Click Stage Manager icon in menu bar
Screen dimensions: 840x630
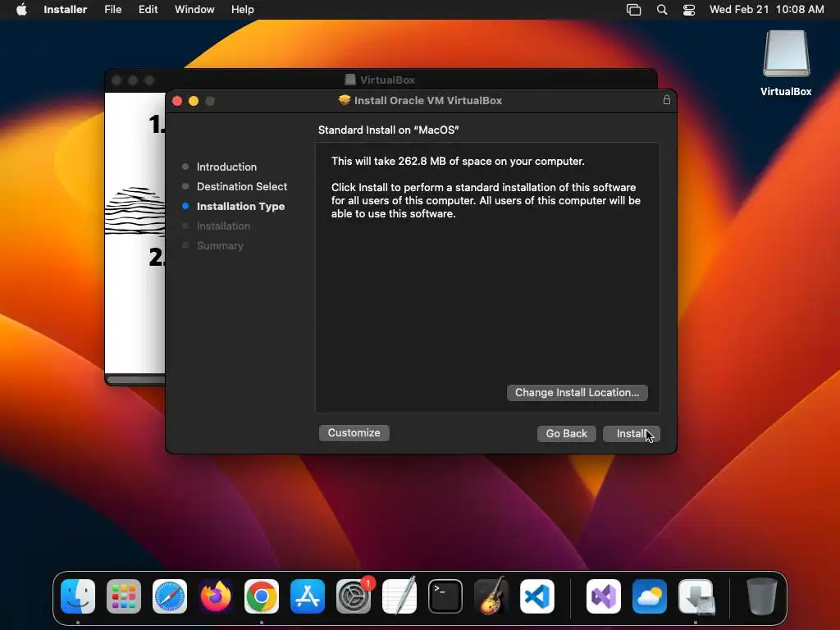click(634, 10)
